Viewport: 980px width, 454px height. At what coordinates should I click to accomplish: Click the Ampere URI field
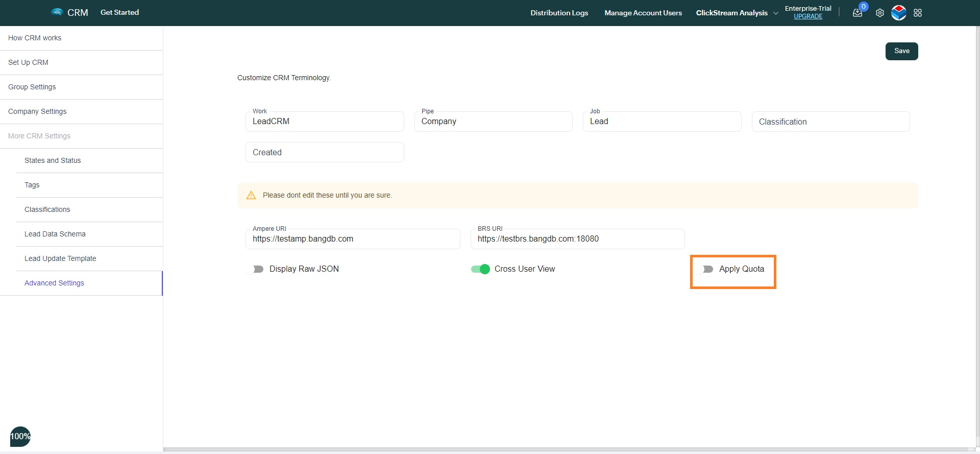[353, 239]
